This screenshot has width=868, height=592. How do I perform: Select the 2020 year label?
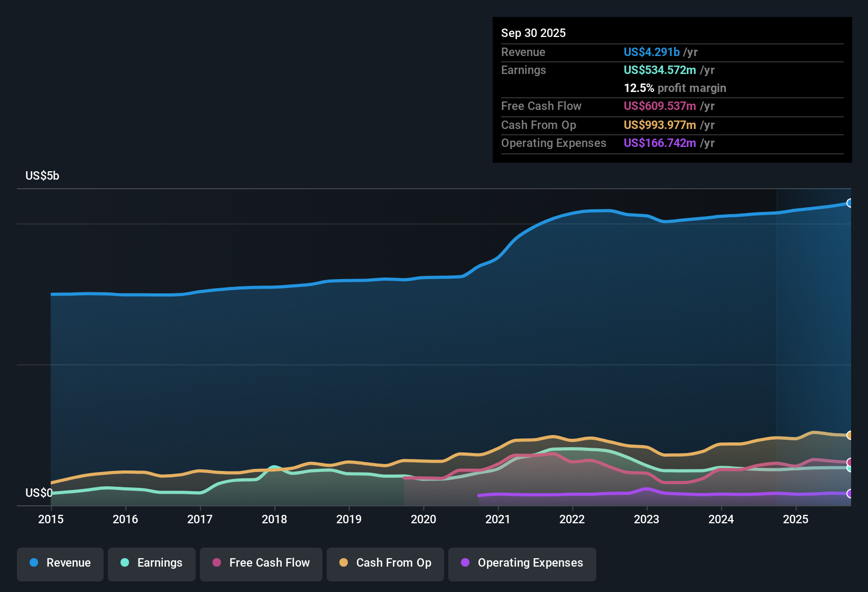click(x=423, y=520)
